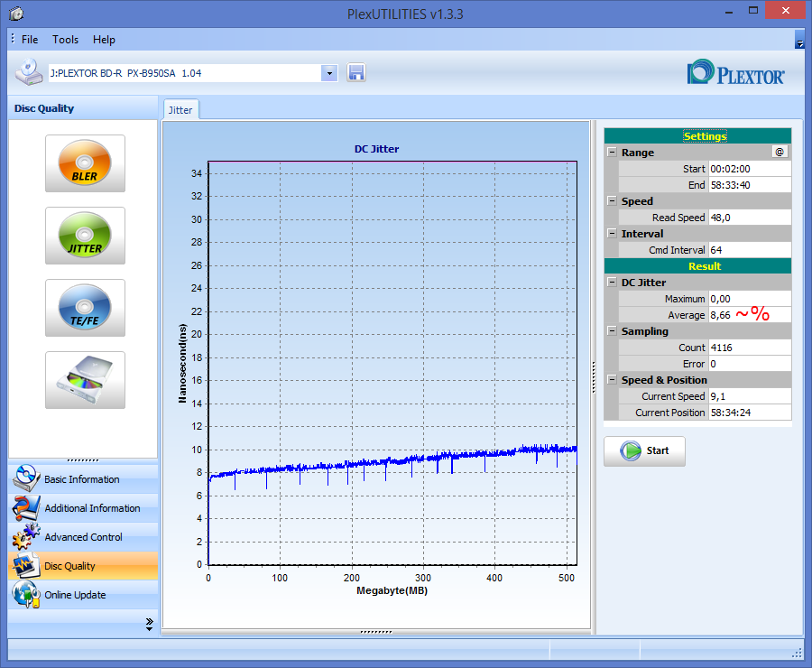The height and width of the screenshot is (668, 812).
Task: Open the TE/FE disc test
Action: 85,308
